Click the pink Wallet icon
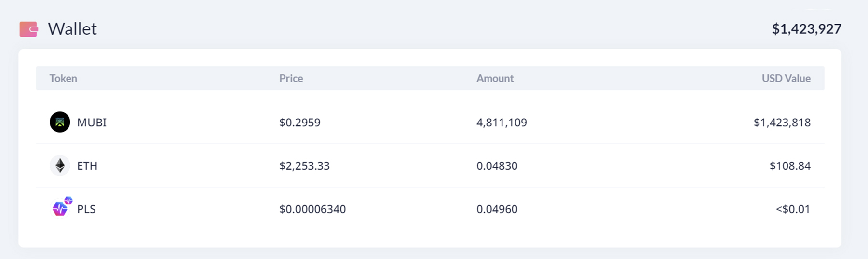868x259 pixels. [29, 29]
